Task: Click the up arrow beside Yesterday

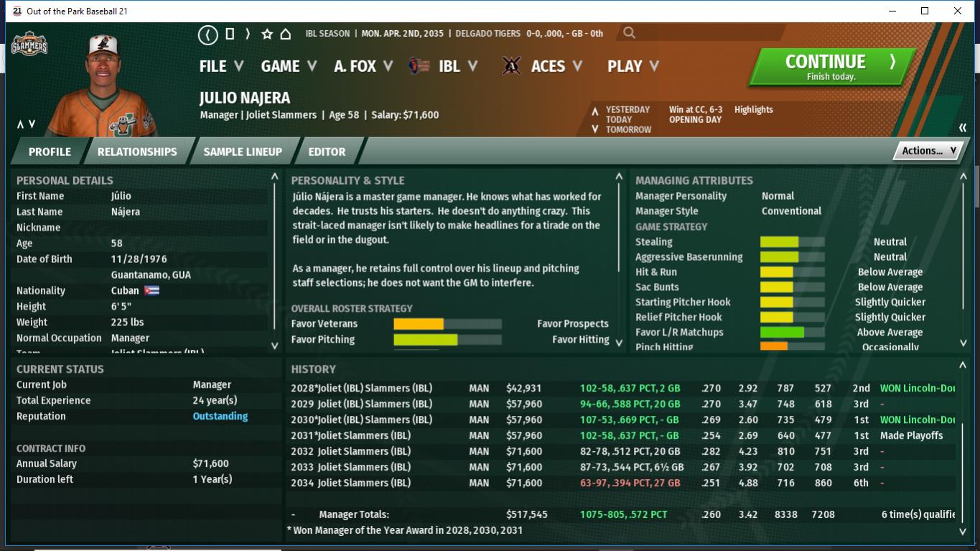Action: 594,111
